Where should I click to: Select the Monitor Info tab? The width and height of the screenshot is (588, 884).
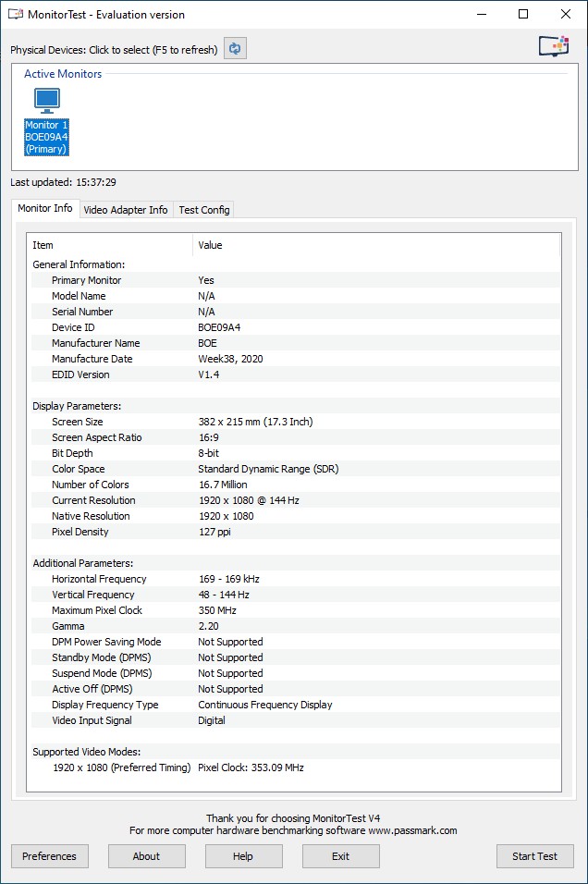(x=45, y=209)
